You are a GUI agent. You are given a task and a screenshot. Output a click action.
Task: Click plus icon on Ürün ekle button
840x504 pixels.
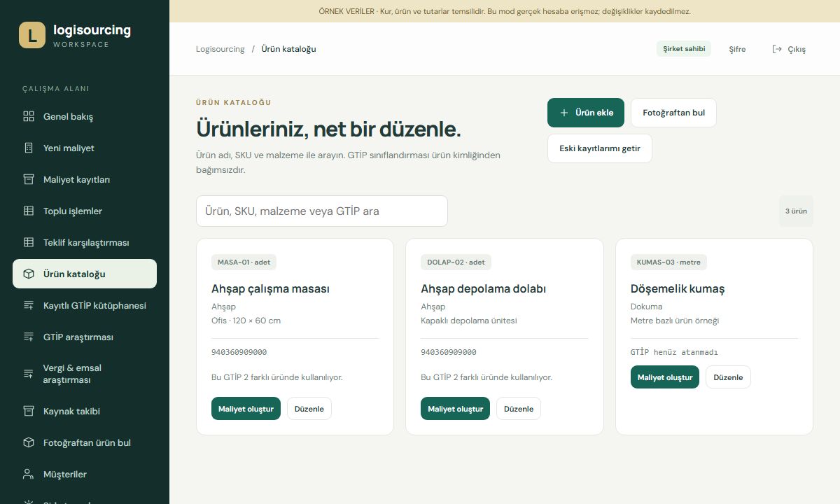[x=564, y=113]
